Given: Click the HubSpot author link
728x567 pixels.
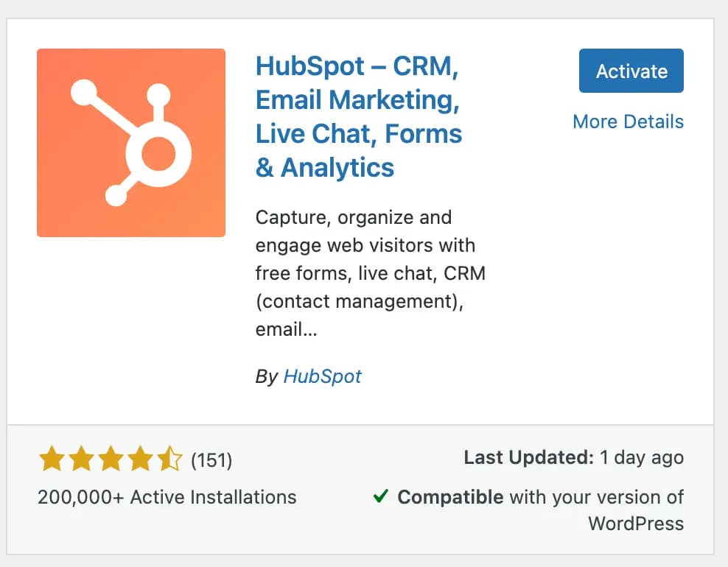Looking at the screenshot, I should pyautogui.click(x=322, y=376).
